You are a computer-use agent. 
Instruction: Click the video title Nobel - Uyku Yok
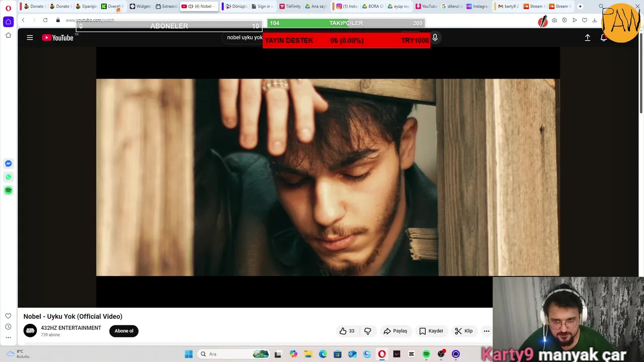tap(73, 316)
